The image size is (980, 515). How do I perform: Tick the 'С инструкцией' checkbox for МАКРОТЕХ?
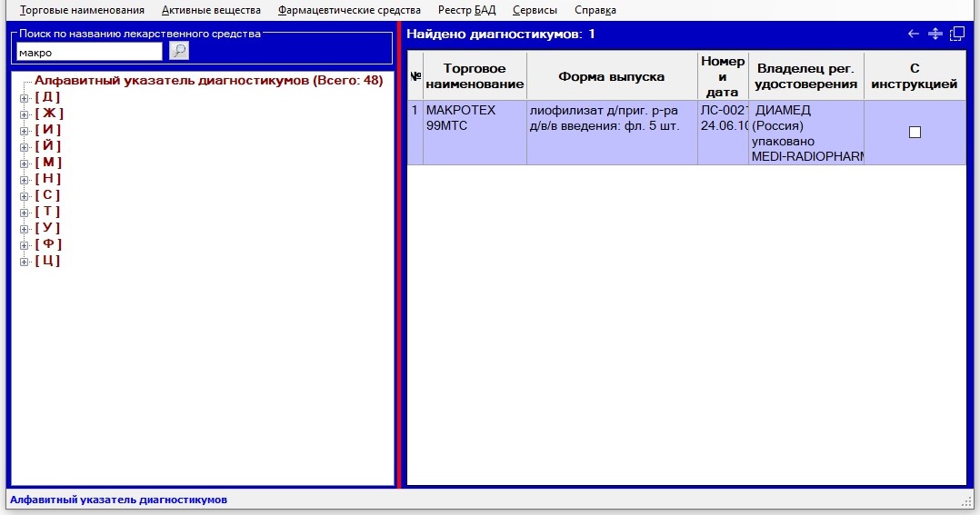(915, 132)
